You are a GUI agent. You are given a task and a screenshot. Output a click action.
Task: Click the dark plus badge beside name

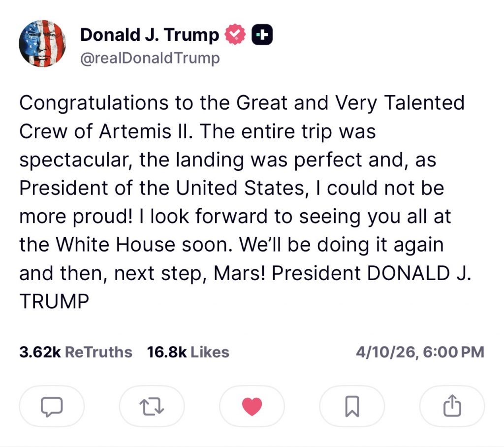pyautogui.click(x=262, y=35)
